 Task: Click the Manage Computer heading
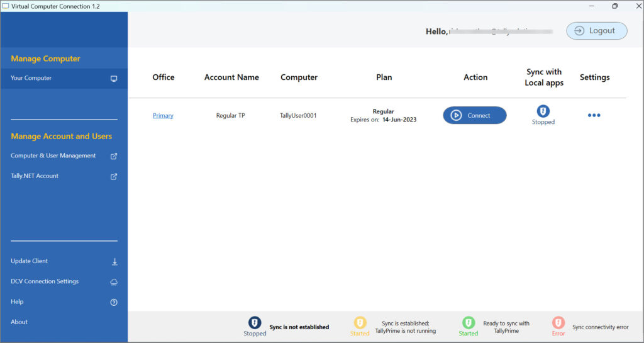tap(45, 59)
